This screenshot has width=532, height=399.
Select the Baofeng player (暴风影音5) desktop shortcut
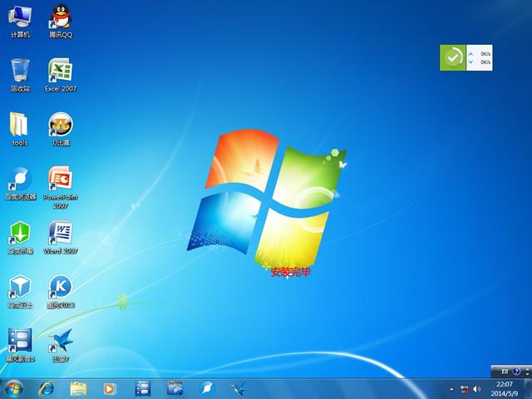point(20,345)
